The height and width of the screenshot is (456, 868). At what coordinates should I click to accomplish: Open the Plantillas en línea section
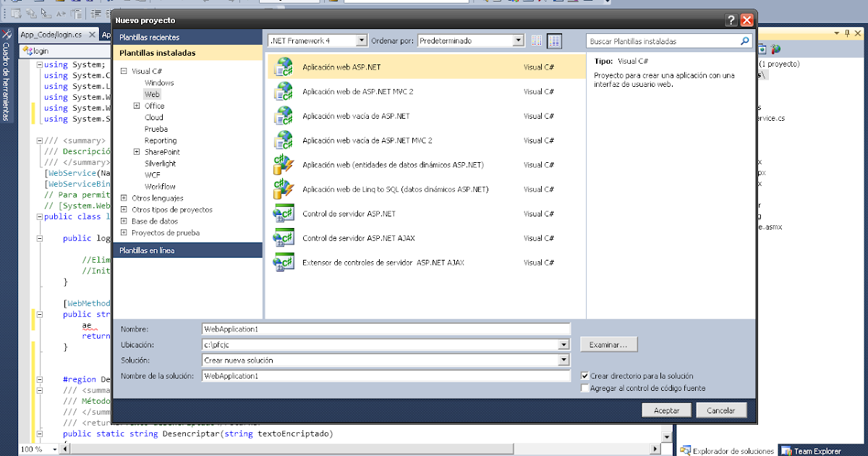187,250
